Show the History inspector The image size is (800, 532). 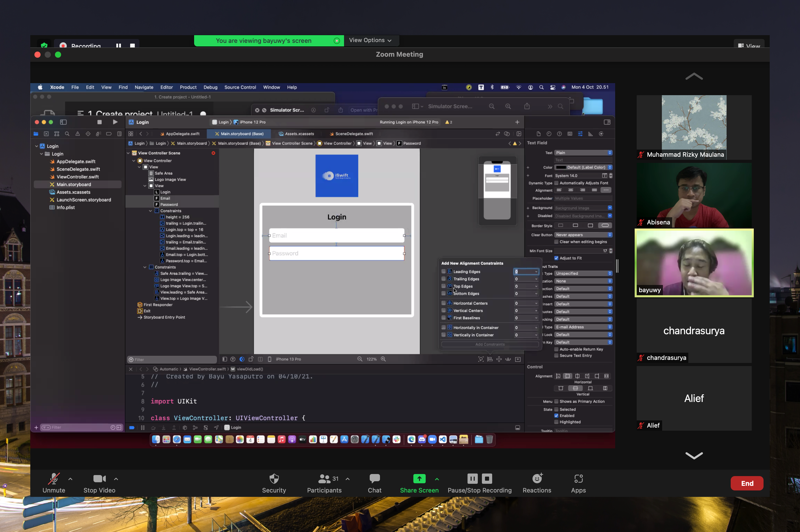(549, 134)
